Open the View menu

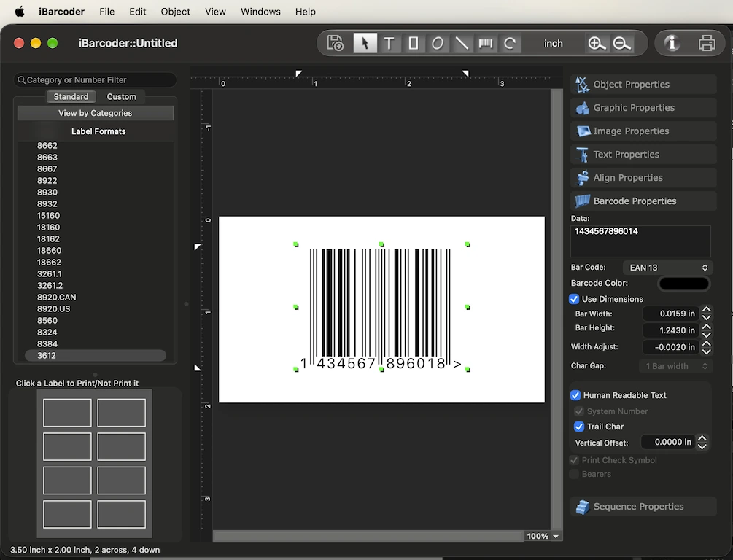pos(215,11)
